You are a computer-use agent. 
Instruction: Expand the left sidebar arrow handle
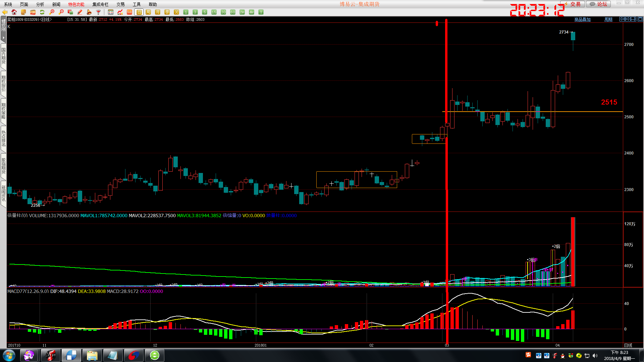pyautogui.click(x=3, y=38)
